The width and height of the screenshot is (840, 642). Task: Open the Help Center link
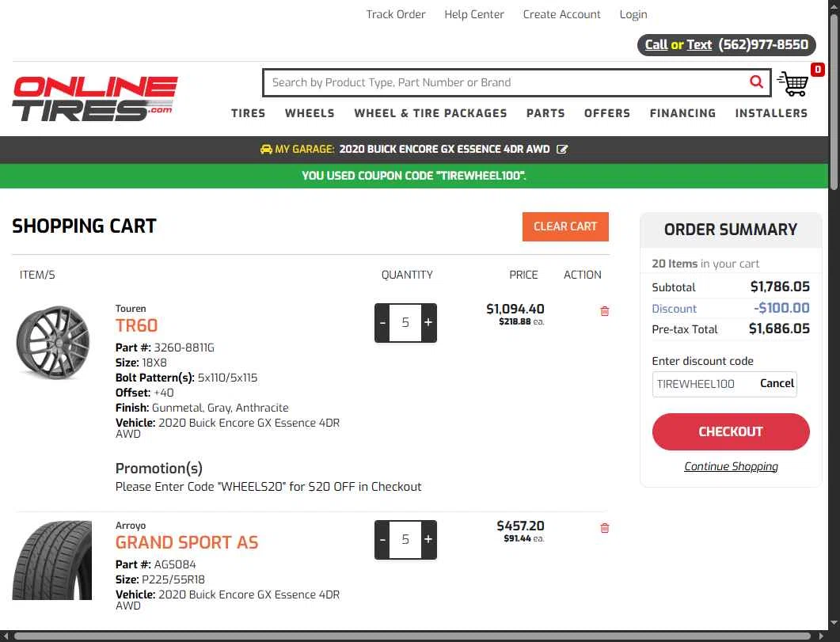pos(474,14)
